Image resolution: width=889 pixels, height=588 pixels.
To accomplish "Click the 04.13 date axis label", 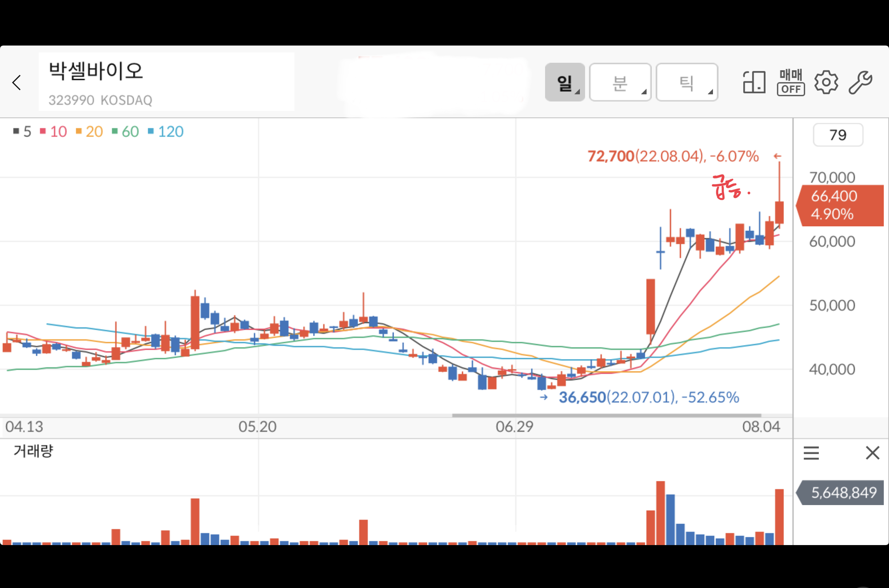I will coord(24,427).
